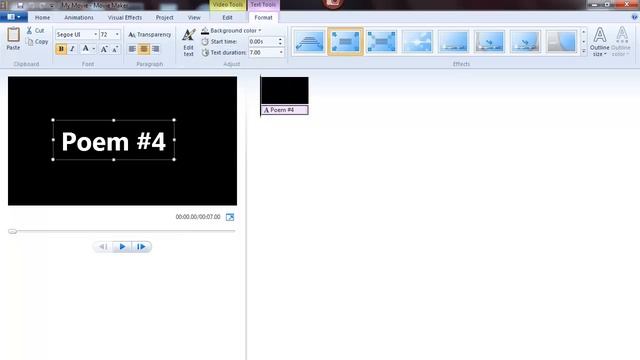
Task: Click the Poem #4 text box in preview
Action: click(113, 140)
